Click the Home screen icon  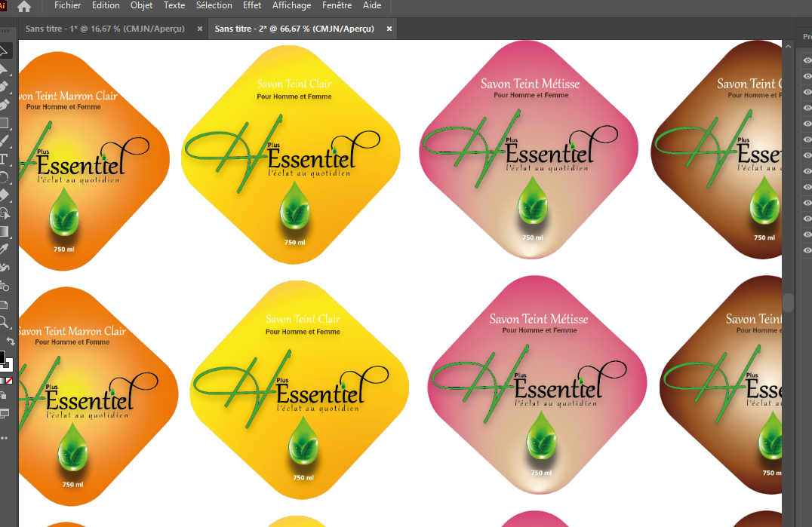pyautogui.click(x=24, y=7)
